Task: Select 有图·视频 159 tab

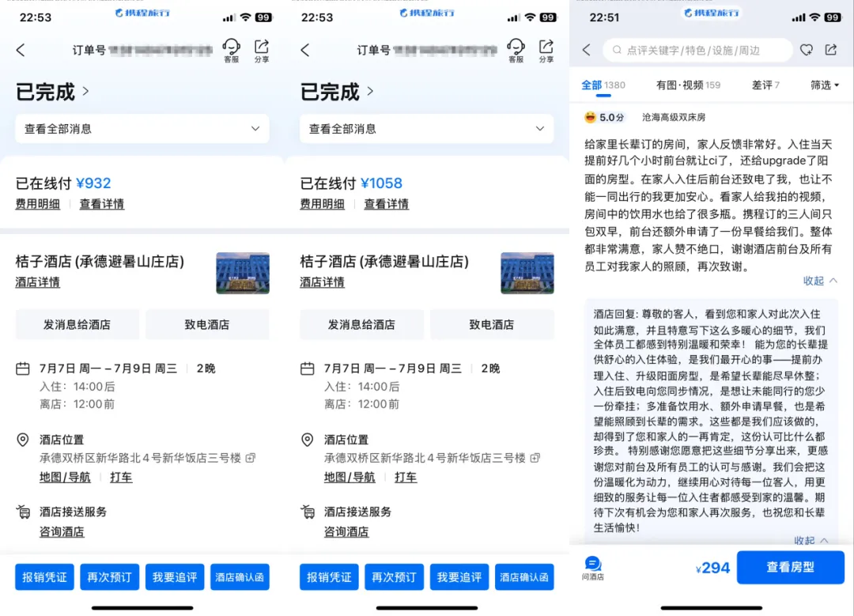Action: [x=688, y=85]
